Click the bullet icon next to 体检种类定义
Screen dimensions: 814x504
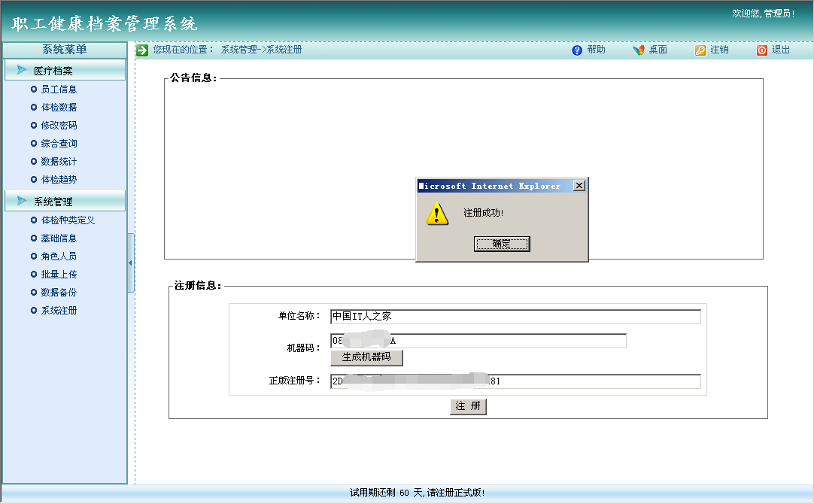click(x=34, y=220)
